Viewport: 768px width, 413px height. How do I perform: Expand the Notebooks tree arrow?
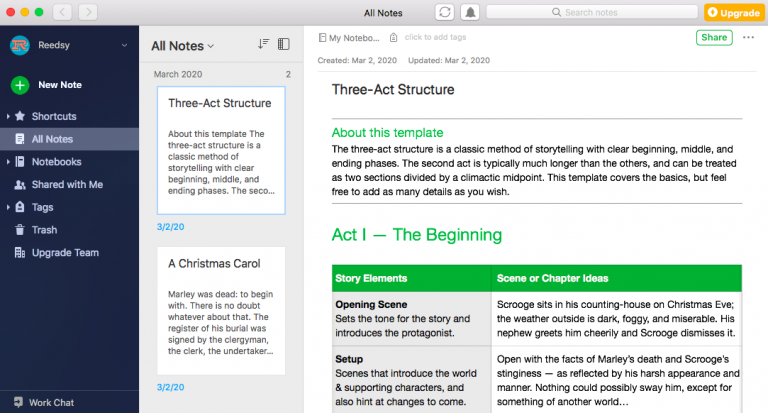pyautogui.click(x=8, y=162)
